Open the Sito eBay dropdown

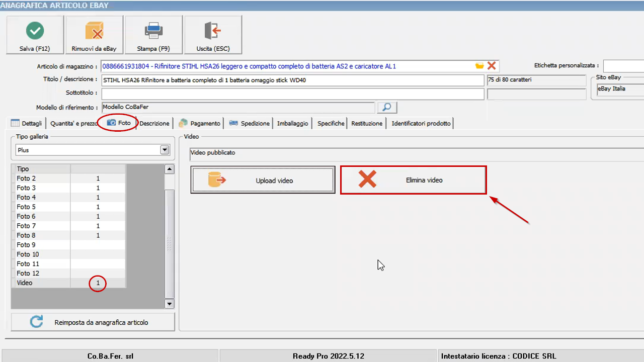[x=620, y=90]
